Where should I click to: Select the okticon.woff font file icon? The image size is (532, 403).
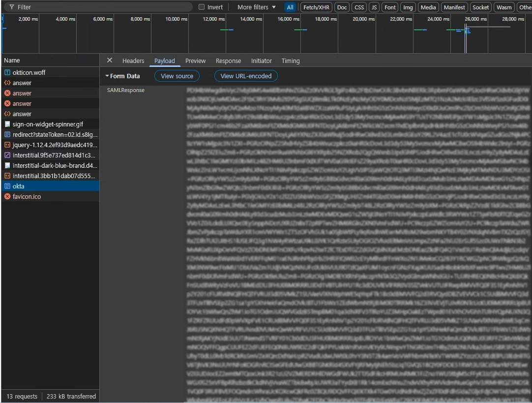pyautogui.click(x=7, y=72)
